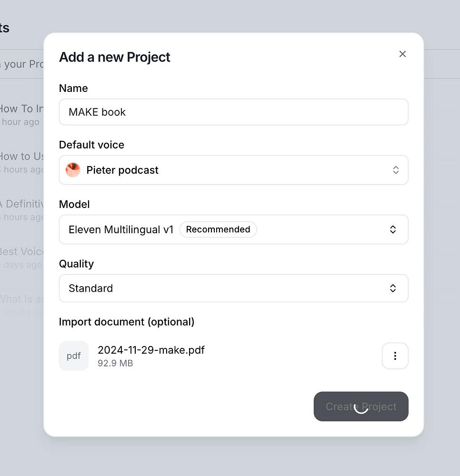This screenshot has width=460, height=476.
Task: Click the loading spinner on Create Project
Action: pos(361,407)
